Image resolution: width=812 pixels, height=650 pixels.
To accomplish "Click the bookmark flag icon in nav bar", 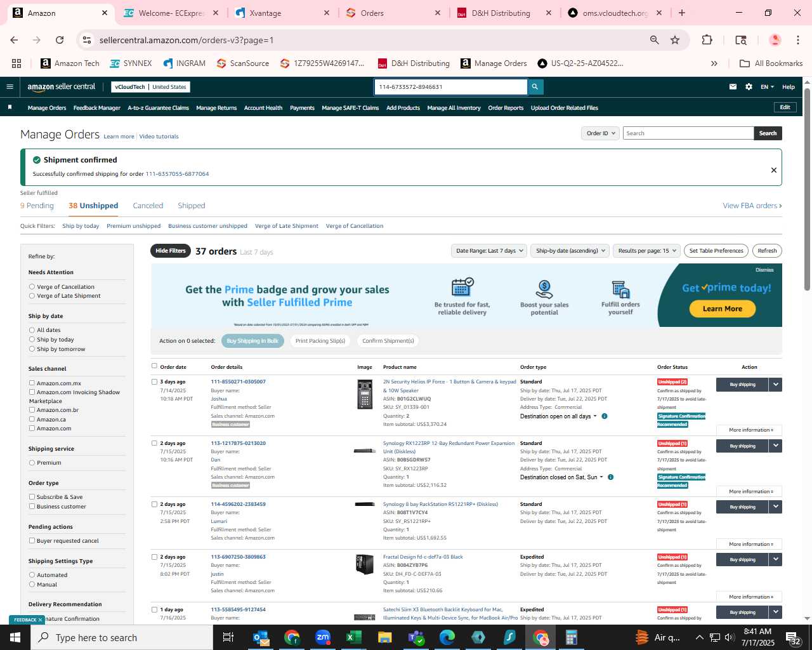I will [10, 107].
